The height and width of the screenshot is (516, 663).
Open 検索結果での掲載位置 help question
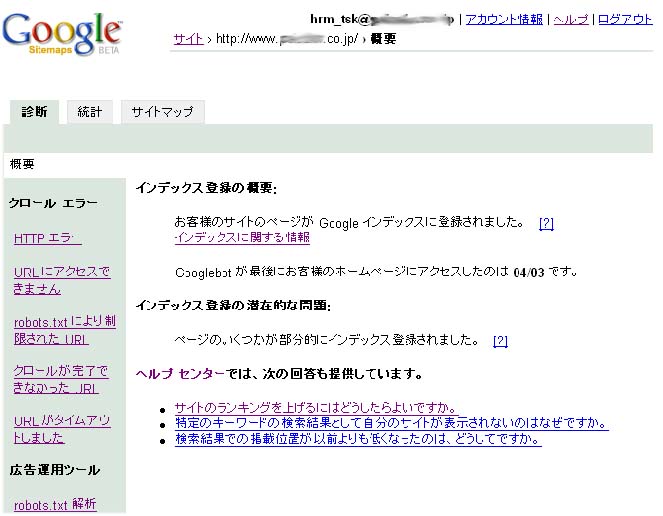point(358,439)
